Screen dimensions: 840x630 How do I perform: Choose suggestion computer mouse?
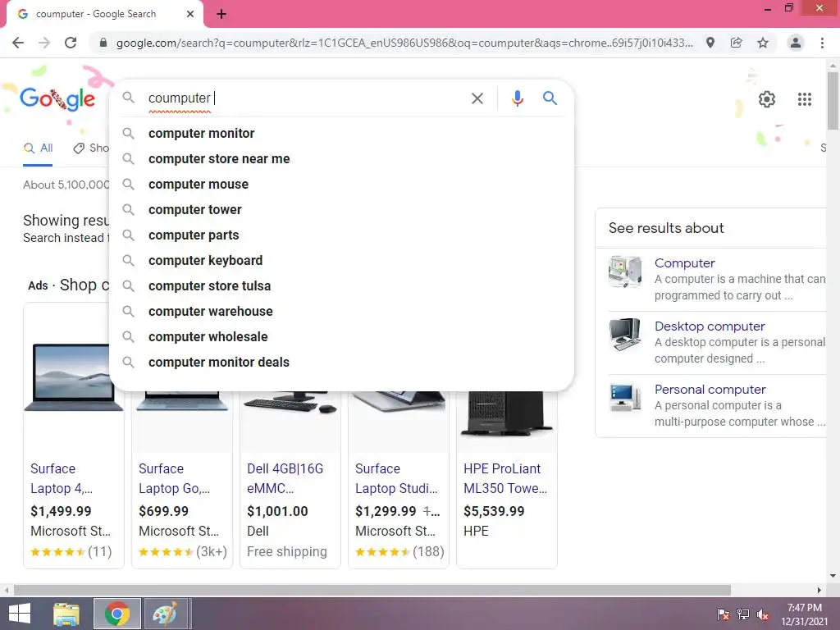pos(341,185)
